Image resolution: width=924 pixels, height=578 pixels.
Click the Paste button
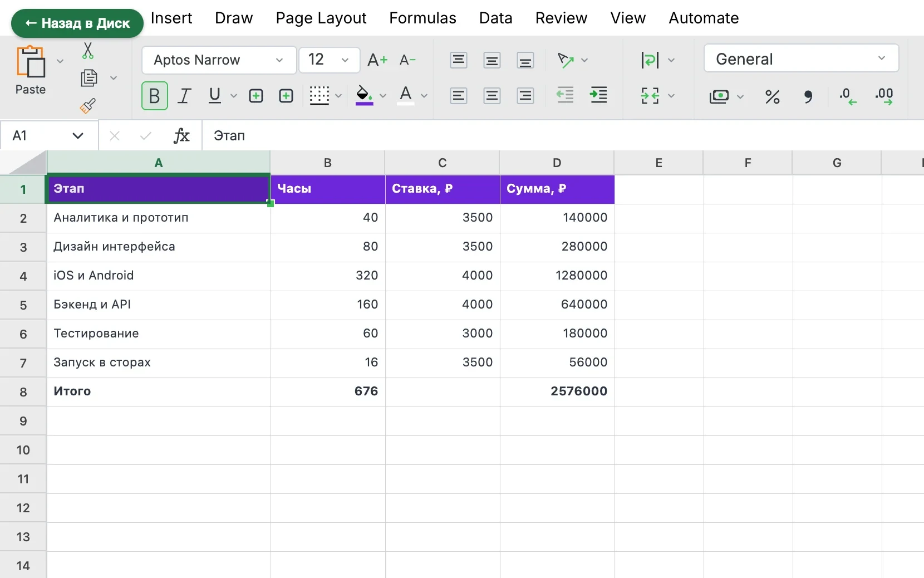(31, 70)
